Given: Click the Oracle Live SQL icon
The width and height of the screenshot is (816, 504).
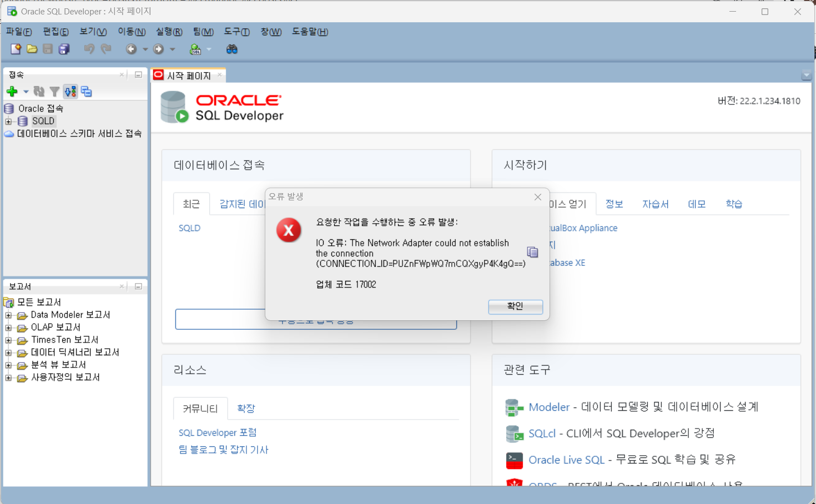Looking at the screenshot, I should click(514, 460).
